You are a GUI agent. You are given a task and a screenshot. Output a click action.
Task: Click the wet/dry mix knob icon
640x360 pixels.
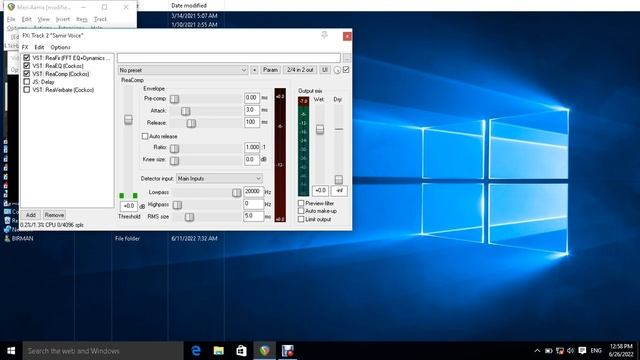(337, 70)
